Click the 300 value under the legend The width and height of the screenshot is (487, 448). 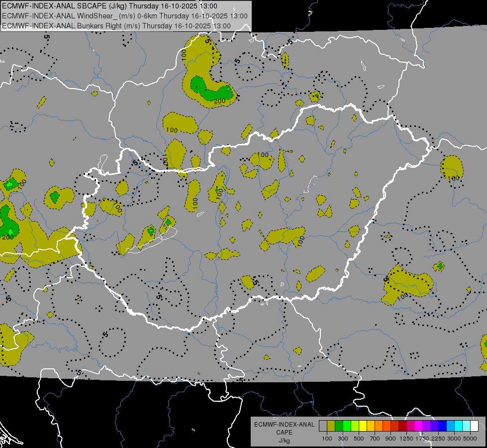pos(343,439)
